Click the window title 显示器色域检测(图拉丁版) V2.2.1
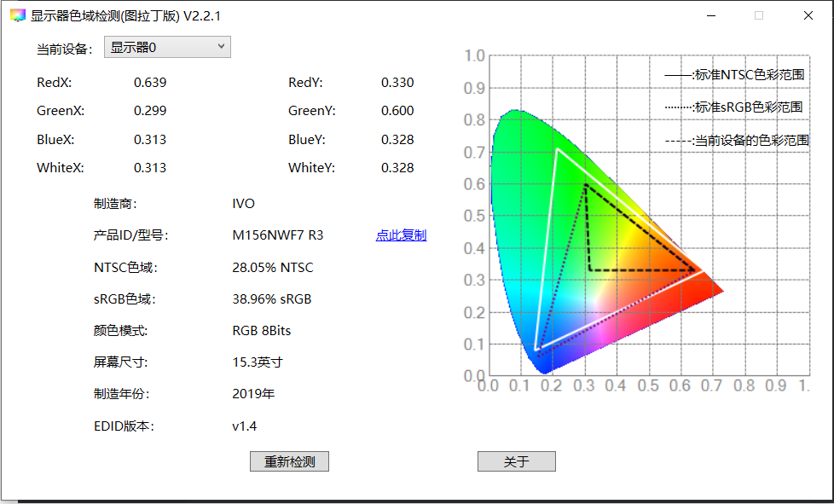 click(x=125, y=16)
